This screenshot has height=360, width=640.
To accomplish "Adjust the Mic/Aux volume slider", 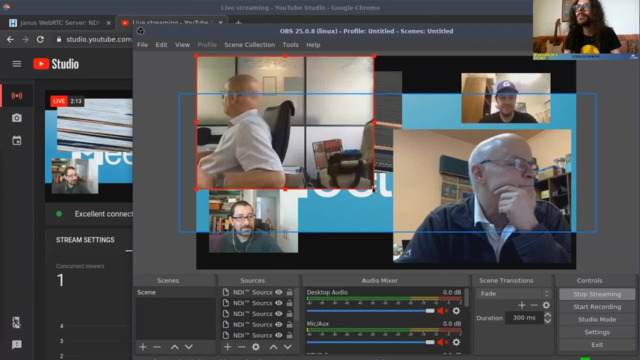I will (x=371, y=342).
